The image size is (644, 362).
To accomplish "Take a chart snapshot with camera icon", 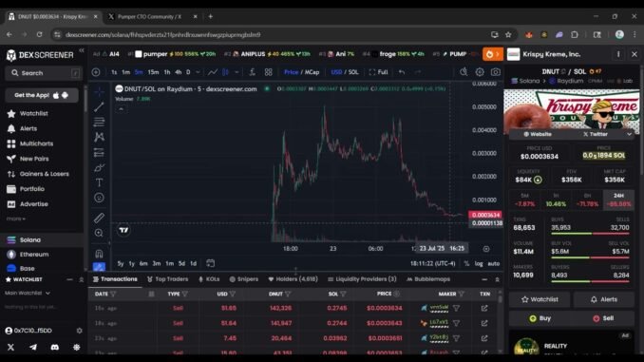I will (x=496, y=72).
